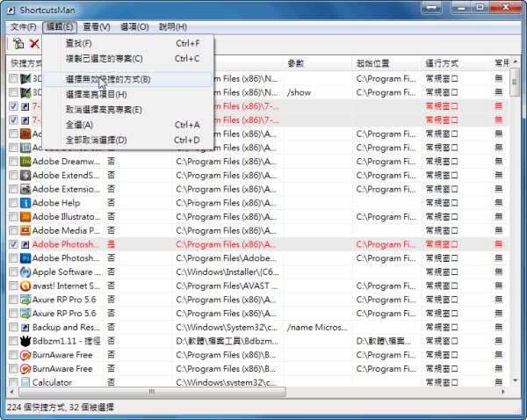Click the vertical scrollbar down arrow
The width and height of the screenshot is (527, 420).
[516, 380]
